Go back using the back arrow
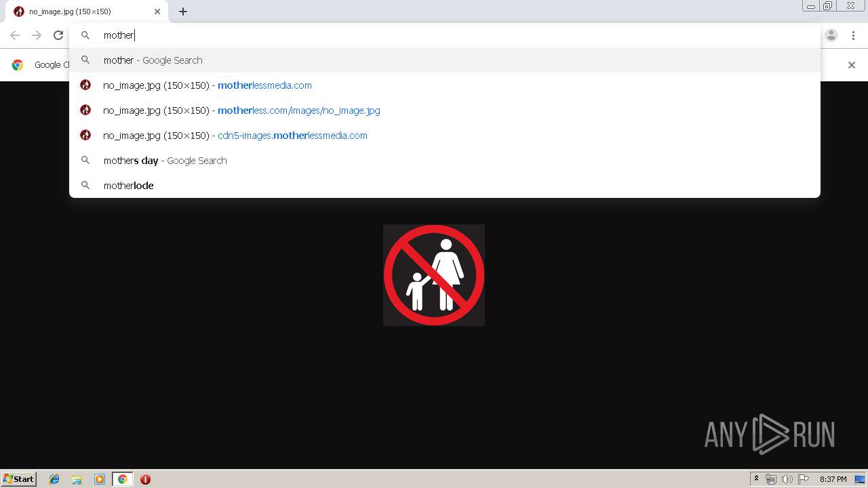Image resolution: width=868 pixels, height=488 pixels. [15, 35]
